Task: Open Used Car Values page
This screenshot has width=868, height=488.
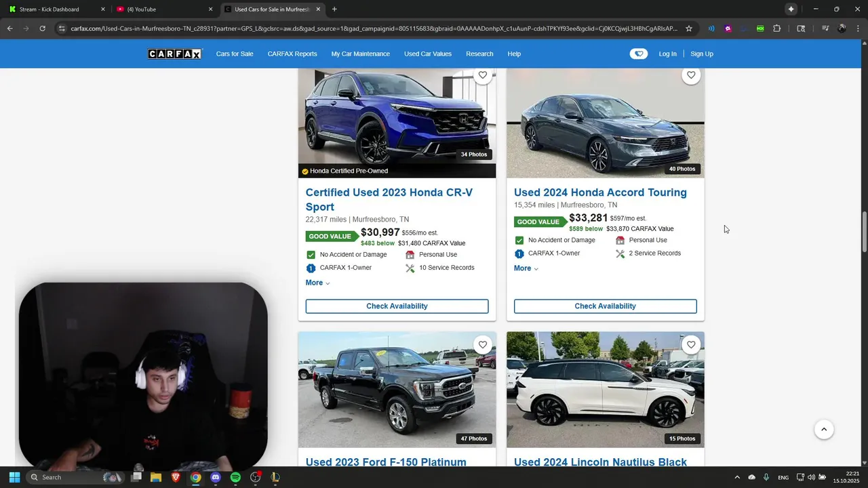Action: coord(428,54)
